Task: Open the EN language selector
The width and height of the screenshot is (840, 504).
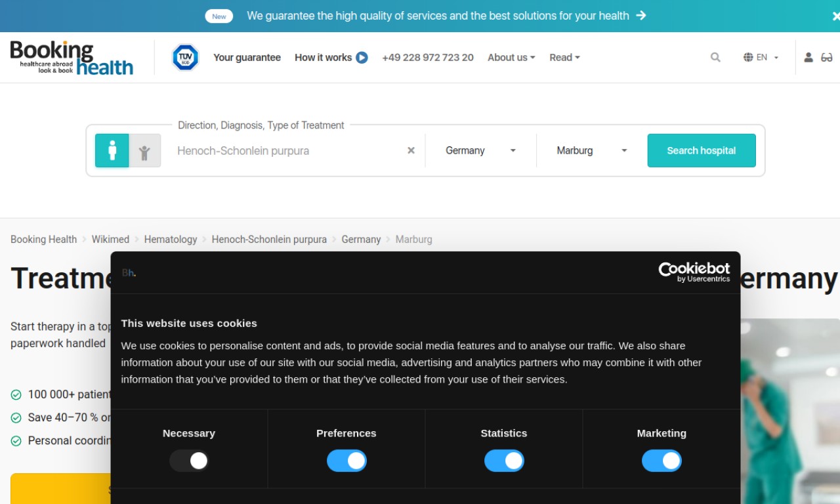Action: pyautogui.click(x=761, y=58)
